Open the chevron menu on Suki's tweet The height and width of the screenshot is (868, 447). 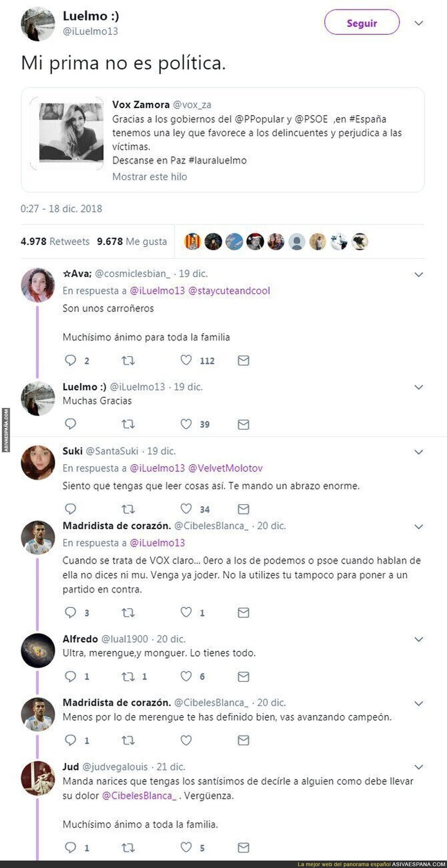click(x=419, y=452)
